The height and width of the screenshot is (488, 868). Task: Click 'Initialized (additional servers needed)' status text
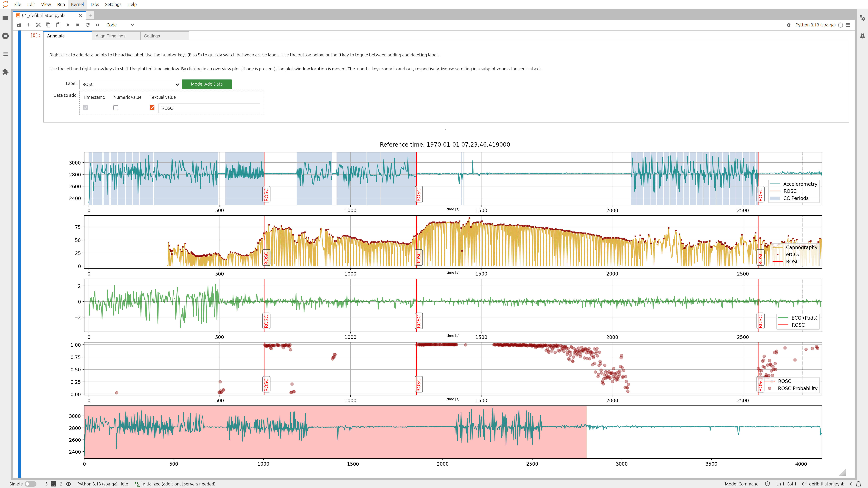[x=178, y=484]
